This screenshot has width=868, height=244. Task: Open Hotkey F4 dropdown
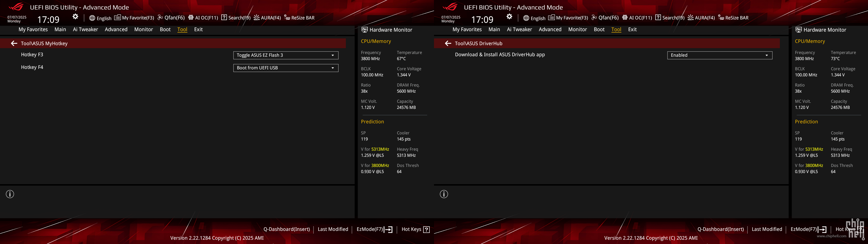[286, 68]
